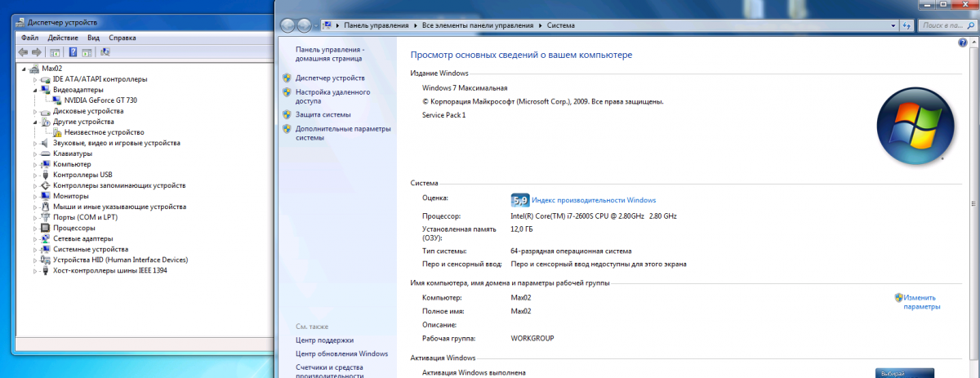Screen dimensions: 980x378
Task: Open the address bar history dropdown arrow
Action: (893, 25)
